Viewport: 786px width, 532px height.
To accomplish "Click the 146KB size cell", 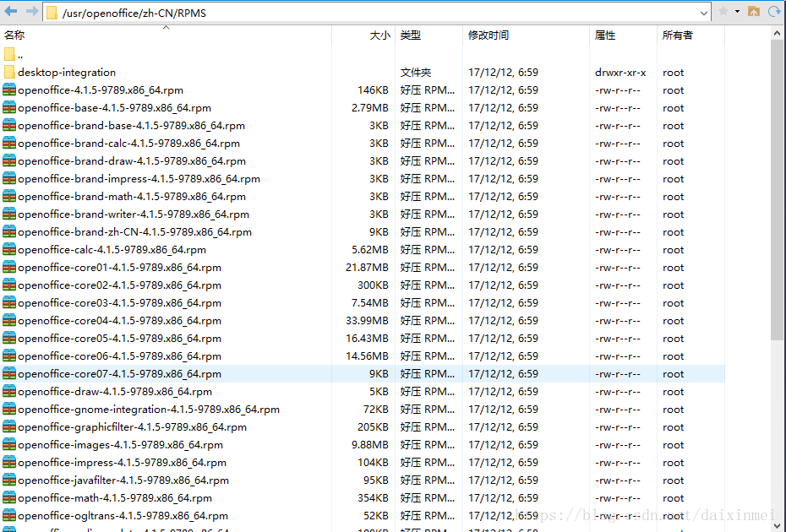I will (x=373, y=90).
